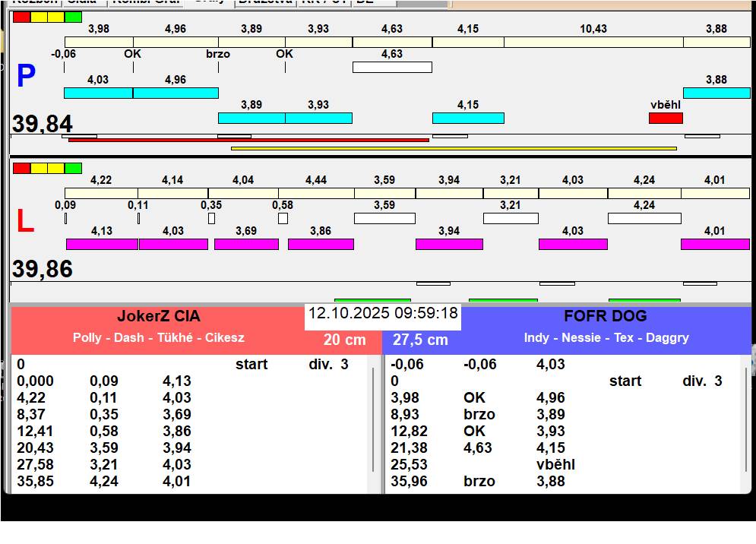The image size is (756, 544).
Task: Click the white box under 3,59
Action: (x=384, y=219)
